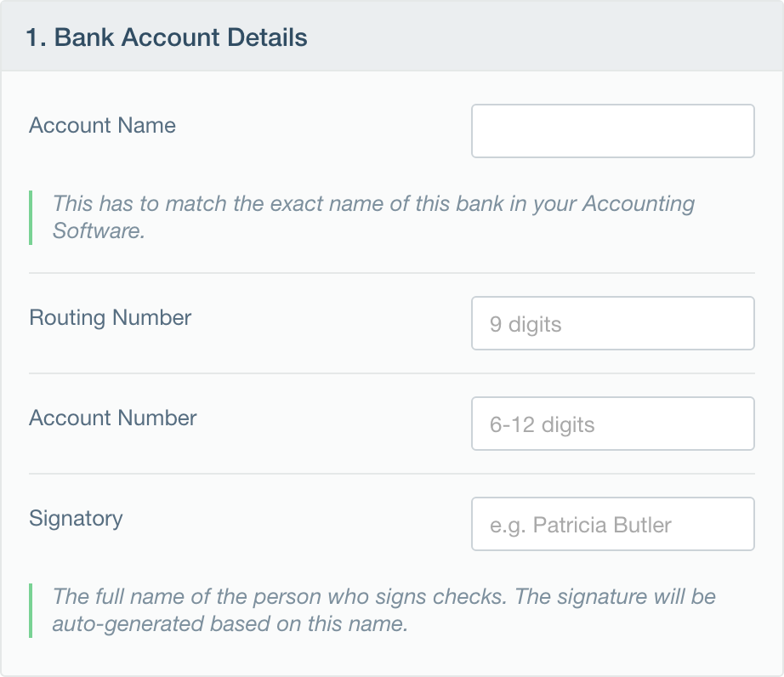Click the "Routing Number" label

pyautogui.click(x=110, y=318)
